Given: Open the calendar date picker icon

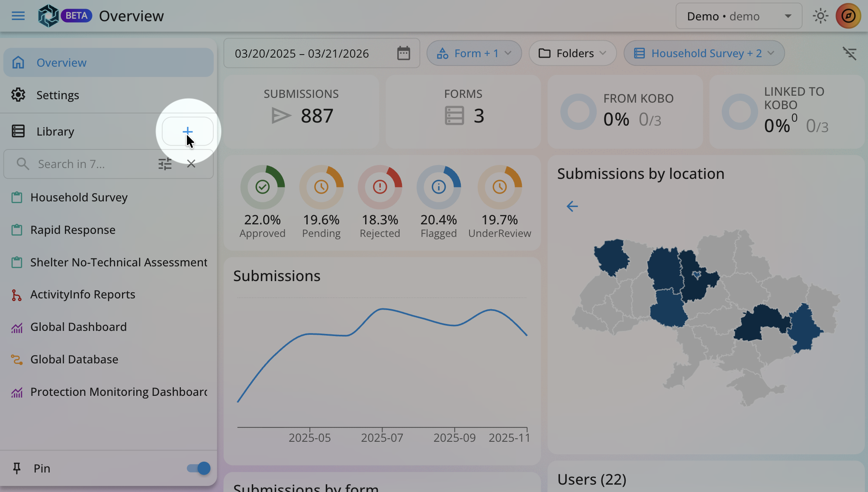Looking at the screenshot, I should pyautogui.click(x=403, y=53).
